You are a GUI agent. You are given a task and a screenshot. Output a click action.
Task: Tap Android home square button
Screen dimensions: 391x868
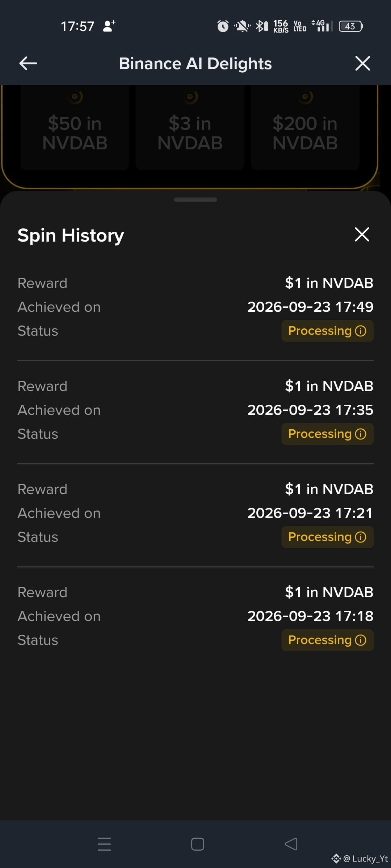(198, 844)
